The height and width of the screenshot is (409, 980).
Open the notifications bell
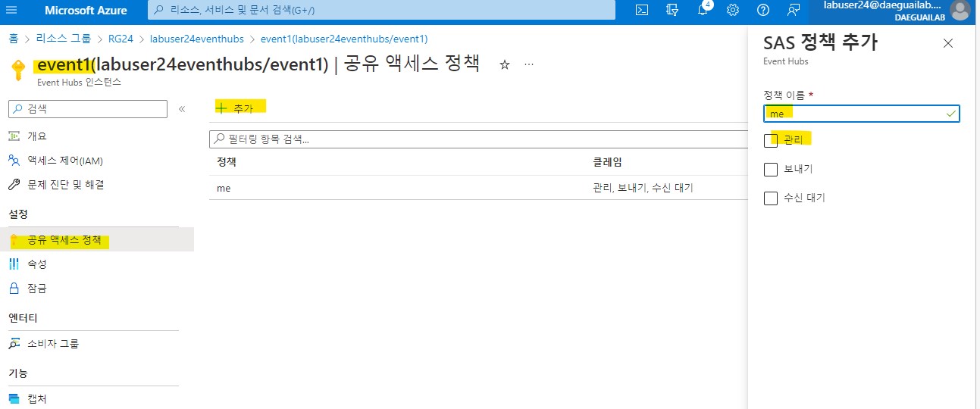(x=703, y=10)
